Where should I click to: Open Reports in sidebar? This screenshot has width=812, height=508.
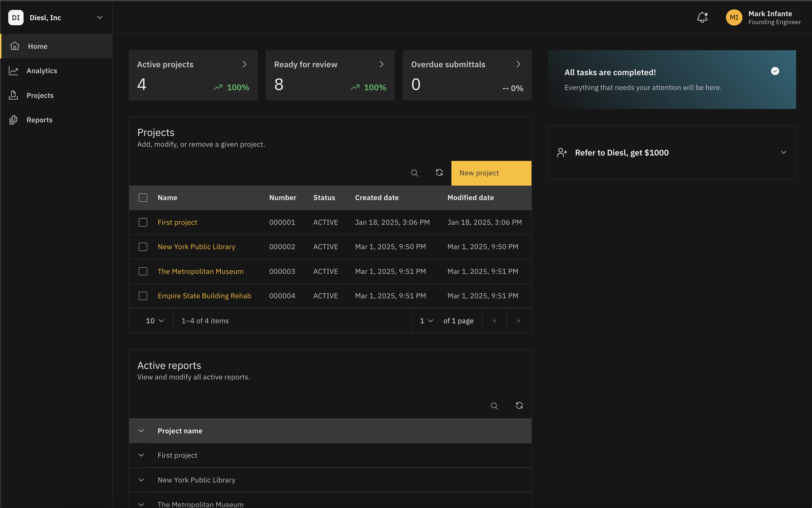pyautogui.click(x=56, y=120)
